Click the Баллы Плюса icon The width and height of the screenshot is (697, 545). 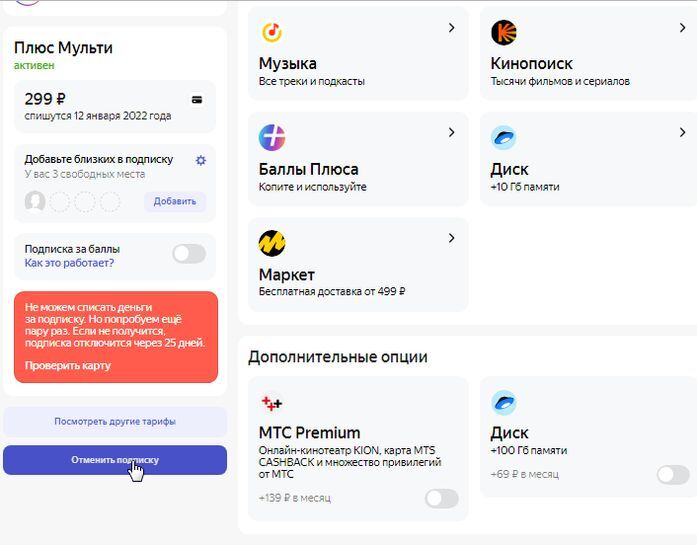click(272, 137)
